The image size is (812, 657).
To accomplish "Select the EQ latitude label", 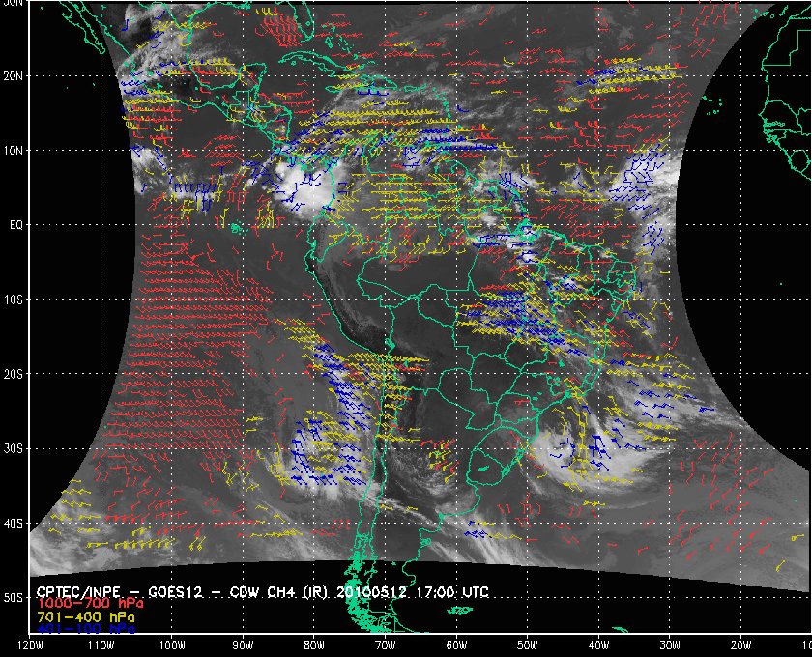I will pos(13,224).
